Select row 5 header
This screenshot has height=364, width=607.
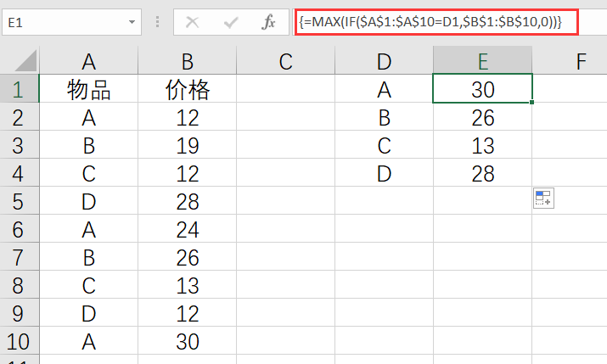click(20, 200)
